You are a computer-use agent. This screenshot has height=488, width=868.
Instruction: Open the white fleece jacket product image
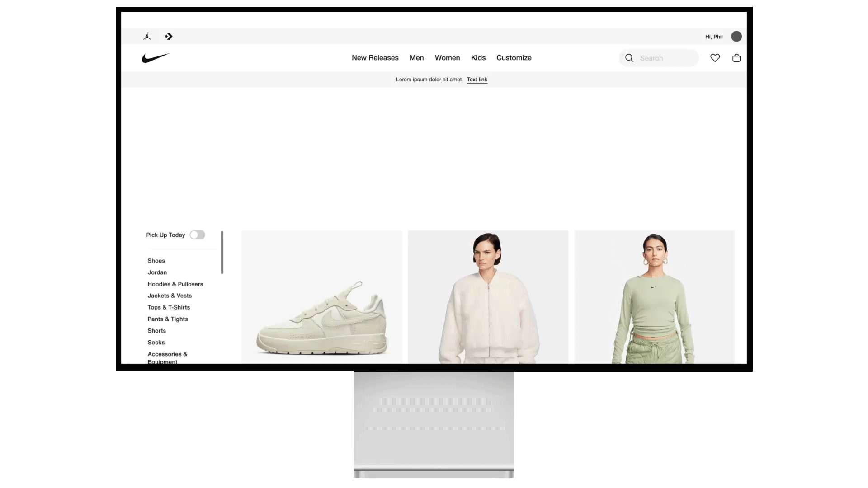[488, 297]
